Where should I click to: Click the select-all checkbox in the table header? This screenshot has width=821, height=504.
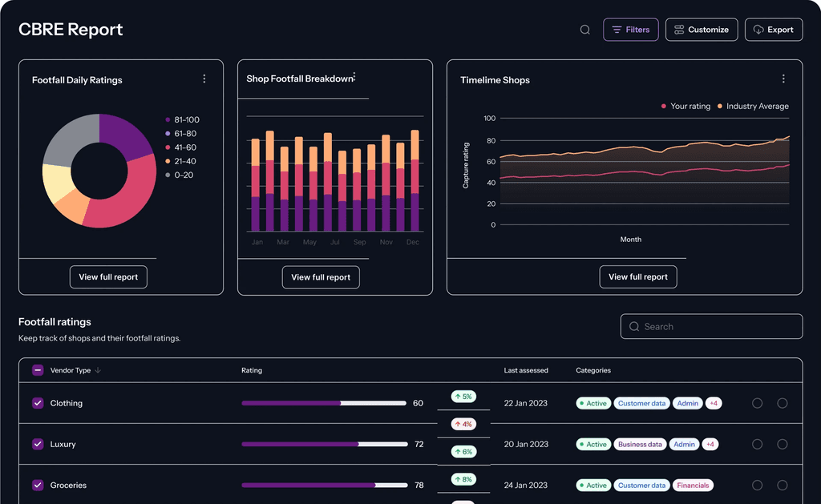[37, 370]
